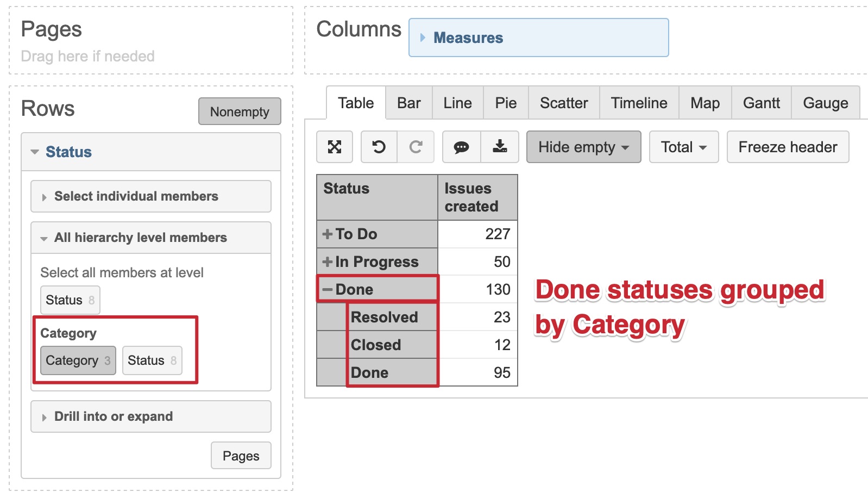The height and width of the screenshot is (498, 868).
Task: Click the value 130 cell
Action: (x=478, y=289)
